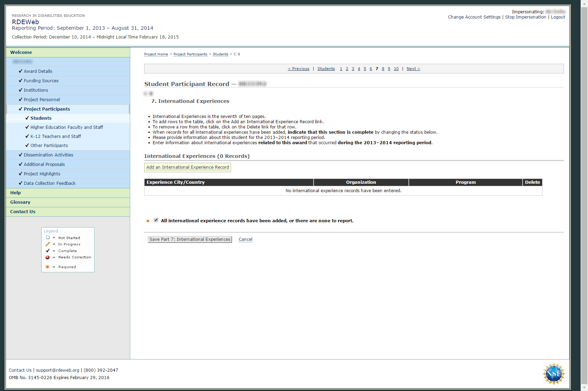This screenshot has width=588, height=391.
Task: Click the Experience City/Country column header
Action: point(229,182)
